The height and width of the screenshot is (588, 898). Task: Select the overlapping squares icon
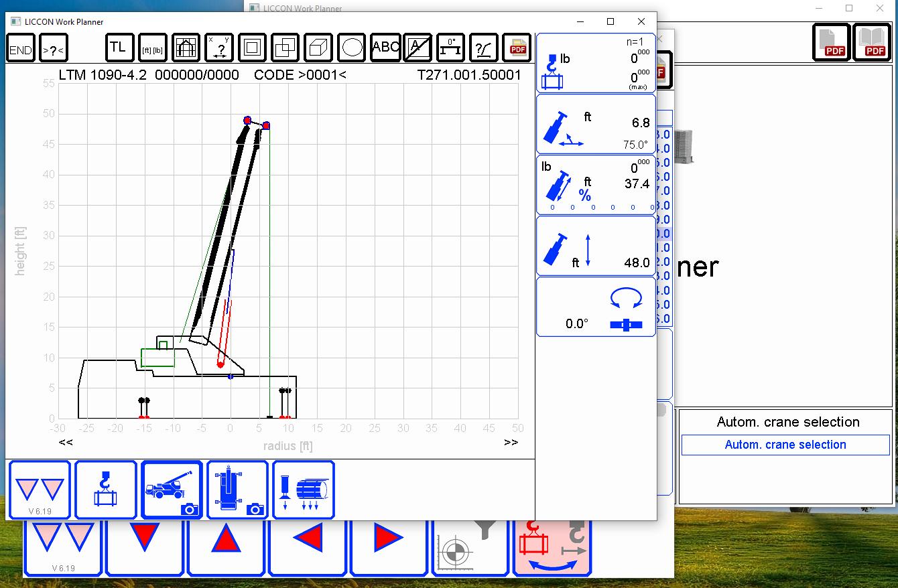(285, 48)
